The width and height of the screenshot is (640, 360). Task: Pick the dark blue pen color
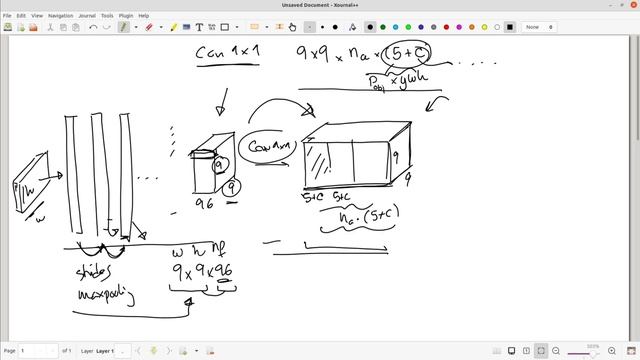(421, 27)
